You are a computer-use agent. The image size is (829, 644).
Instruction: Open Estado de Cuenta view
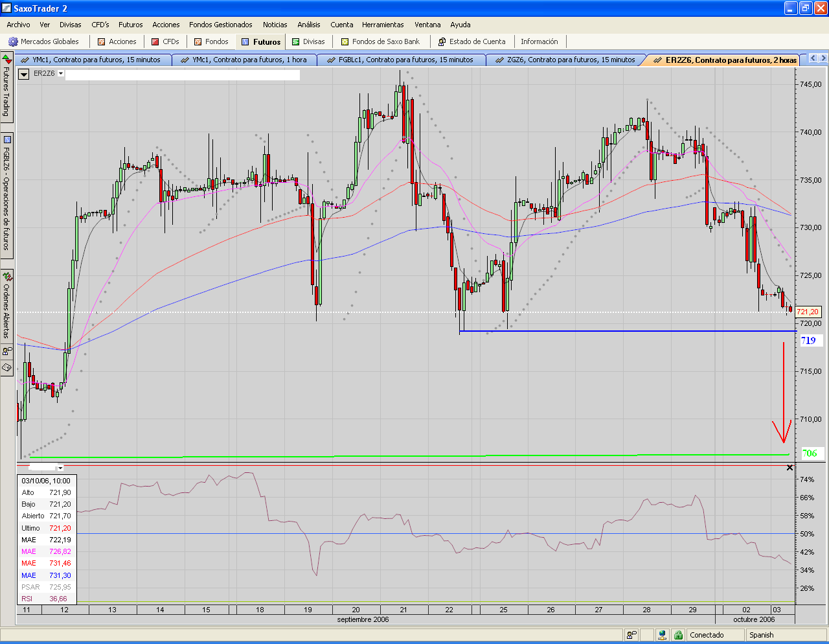tap(471, 41)
